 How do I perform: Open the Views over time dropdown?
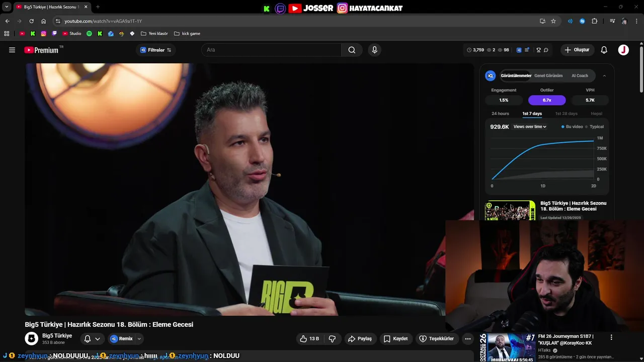[x=530, y=127]
